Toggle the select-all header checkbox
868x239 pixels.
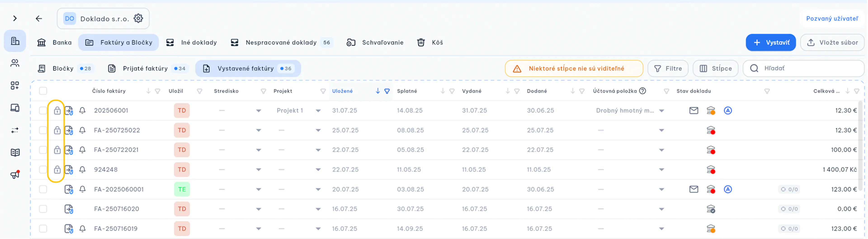(43, 91)
